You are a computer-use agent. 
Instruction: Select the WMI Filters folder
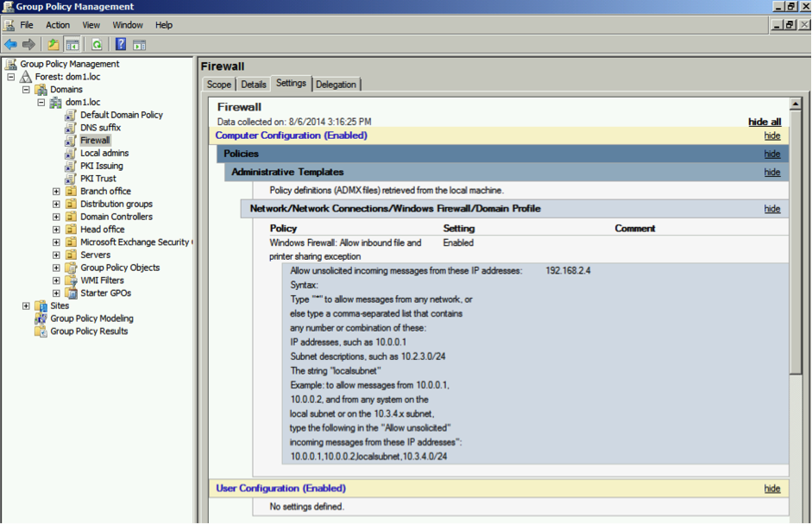coord(102,281)
